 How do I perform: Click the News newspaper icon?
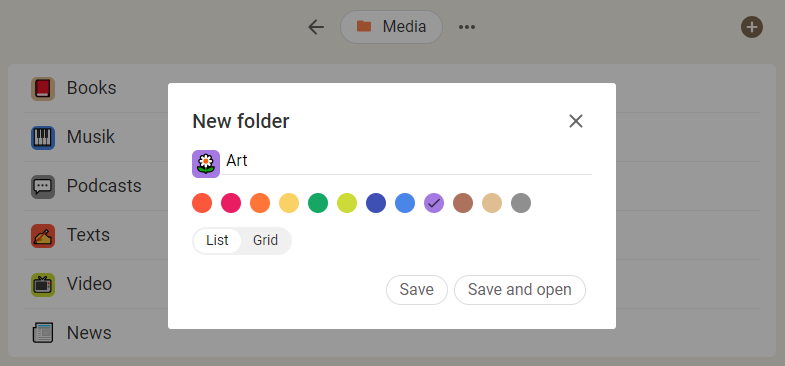[43, 333]
